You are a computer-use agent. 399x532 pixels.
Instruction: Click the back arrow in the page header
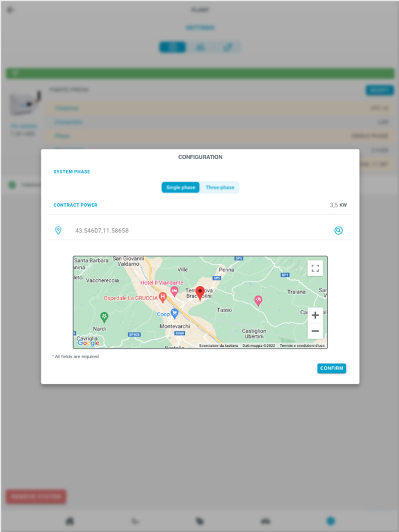[10, 10]
